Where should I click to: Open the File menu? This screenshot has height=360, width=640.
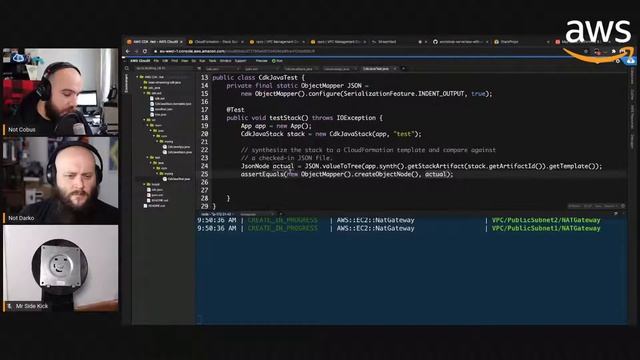point(156,61)
